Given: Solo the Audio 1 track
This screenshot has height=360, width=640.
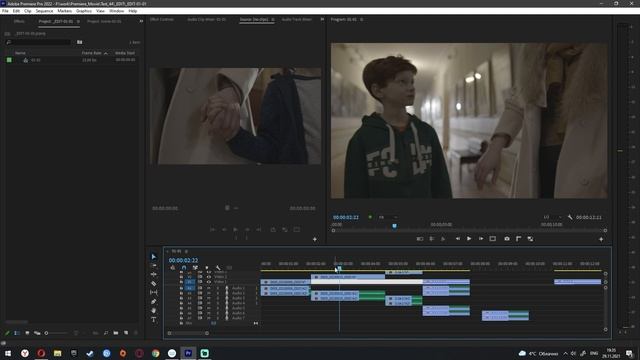Looking at the screenshot, I should (x=218, y=288).
